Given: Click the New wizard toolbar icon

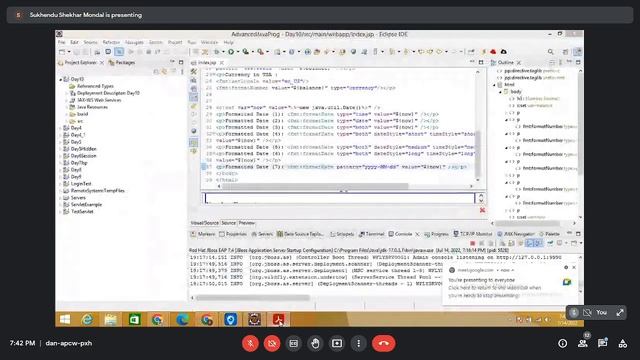Looking at the screenshot, I should pyautogui.click(x=62, y=52).
